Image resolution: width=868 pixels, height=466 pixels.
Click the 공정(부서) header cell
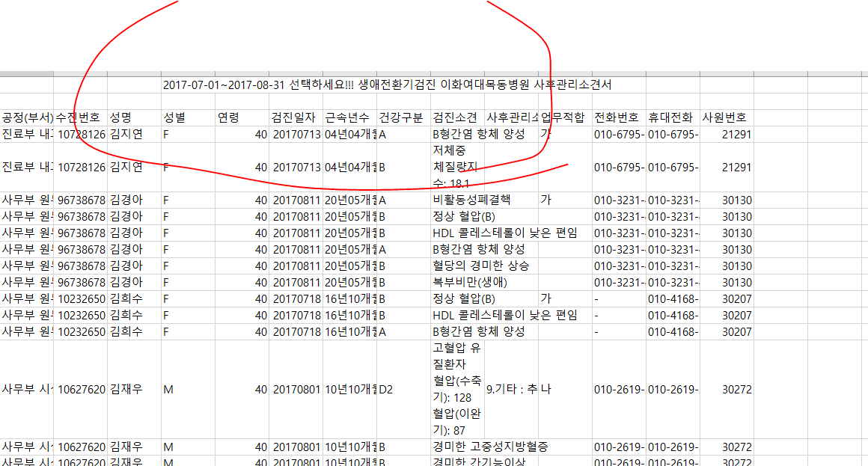click(27, 117)
